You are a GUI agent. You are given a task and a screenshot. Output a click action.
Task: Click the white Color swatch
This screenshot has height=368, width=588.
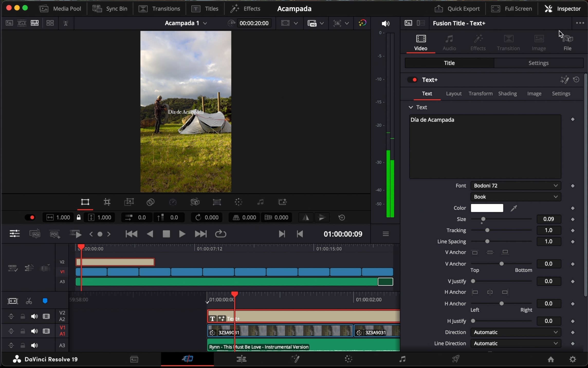pos(487,208)
